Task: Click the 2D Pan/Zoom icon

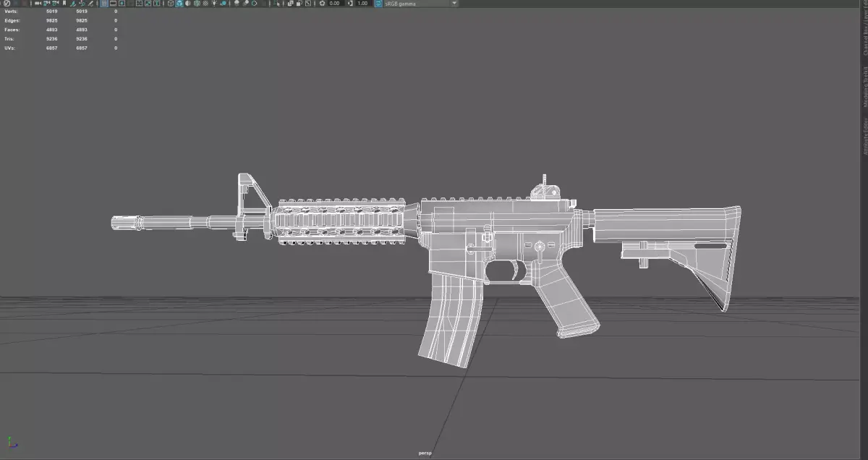Action: tap(82, 4)
